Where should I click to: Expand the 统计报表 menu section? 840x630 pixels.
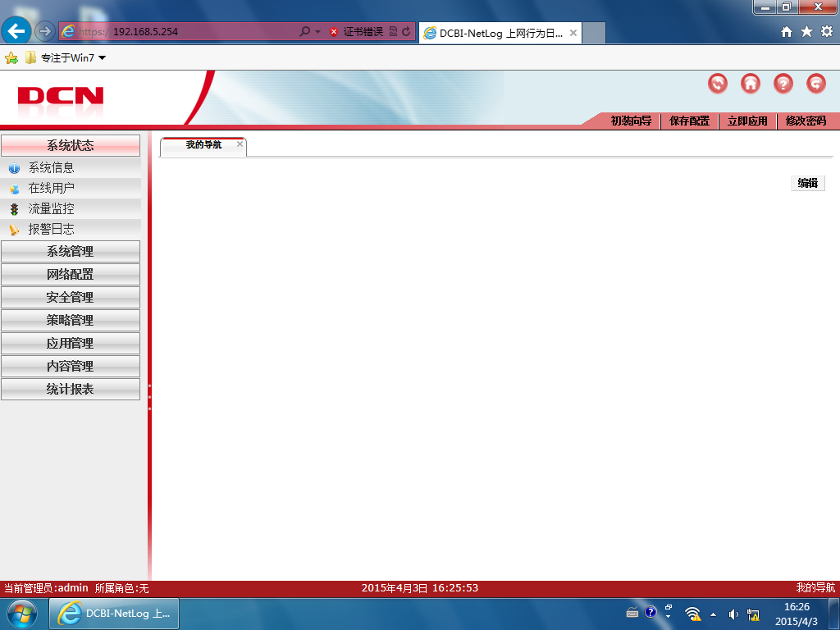(71, 390)
